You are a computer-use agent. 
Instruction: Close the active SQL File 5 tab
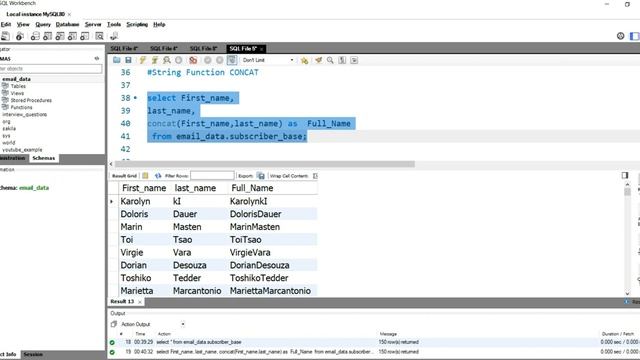[x=262, y=49]
